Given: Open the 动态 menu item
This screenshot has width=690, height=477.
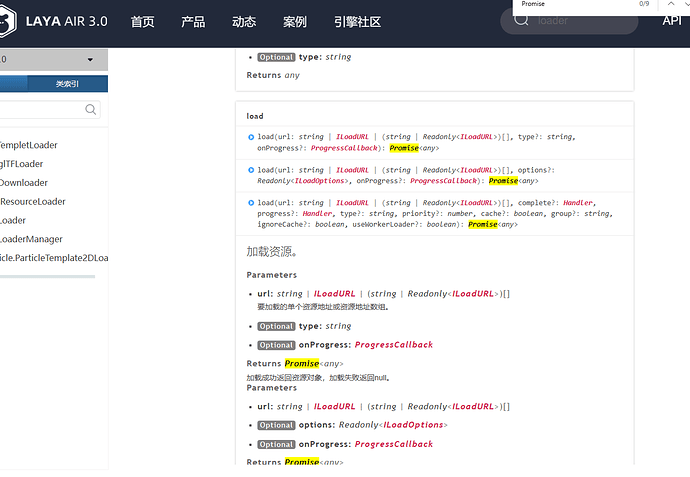Looking at the screenshot, I should [x=244, y=22].
